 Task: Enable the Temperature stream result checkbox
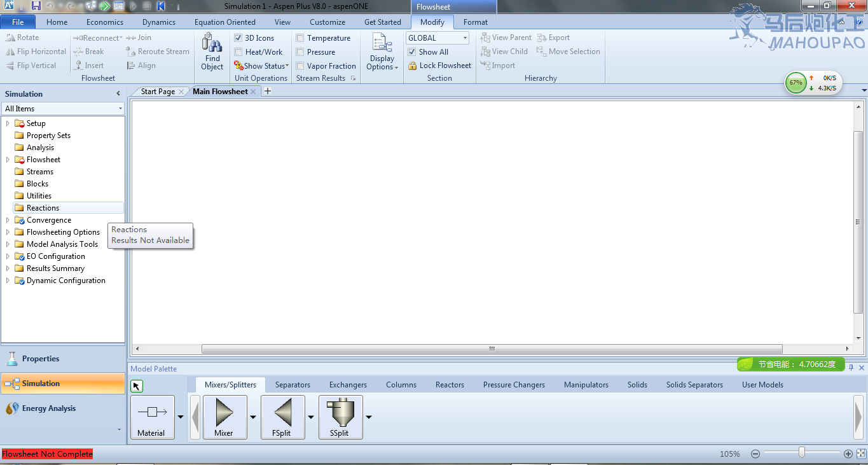pos(300,38)
